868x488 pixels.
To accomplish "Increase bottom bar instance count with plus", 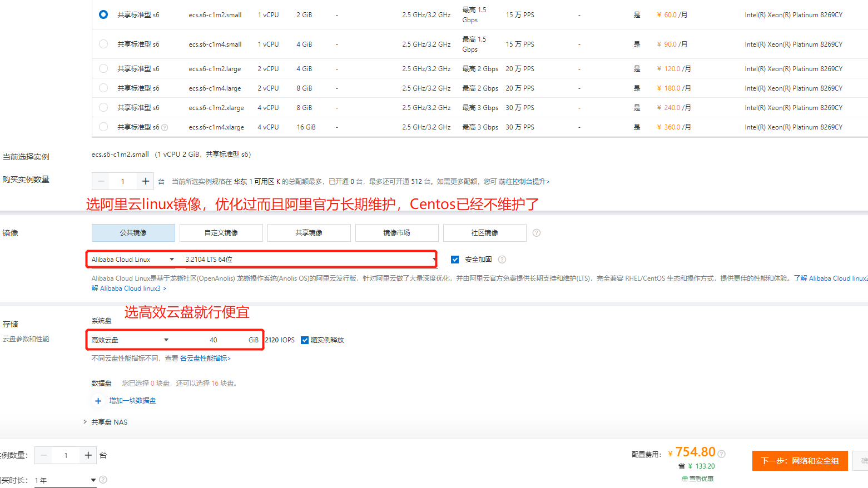I will [88, 456].
